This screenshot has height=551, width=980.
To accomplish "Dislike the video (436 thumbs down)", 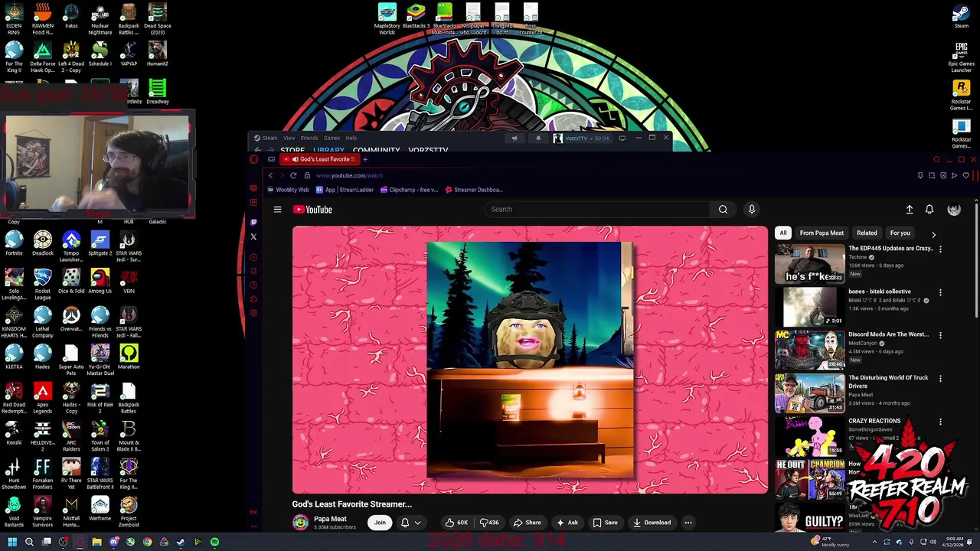I will click(x=488, y=523).
